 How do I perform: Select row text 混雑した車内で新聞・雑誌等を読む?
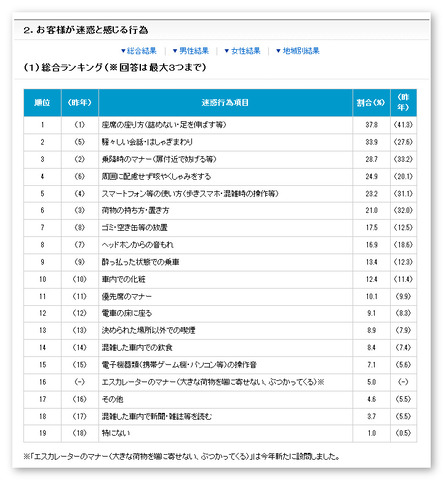point(157,416)
